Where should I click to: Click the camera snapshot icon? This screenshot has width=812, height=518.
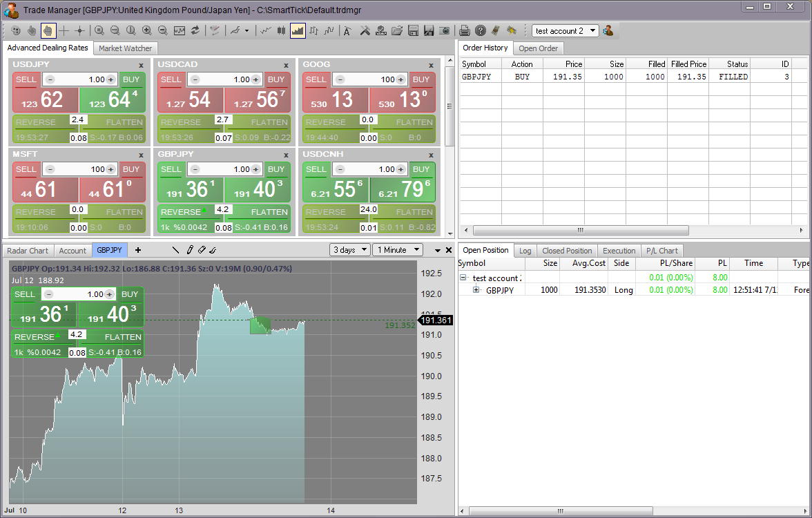click(445, 30)
